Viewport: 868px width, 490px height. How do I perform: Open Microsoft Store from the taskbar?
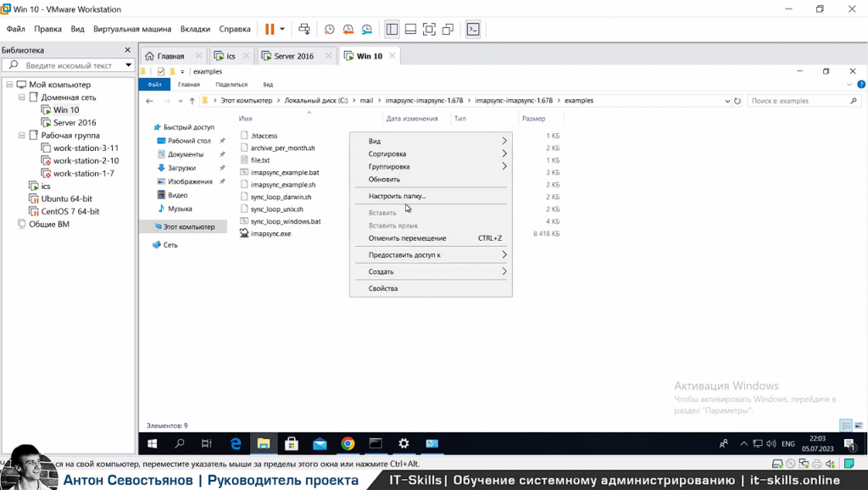(292, 443)
